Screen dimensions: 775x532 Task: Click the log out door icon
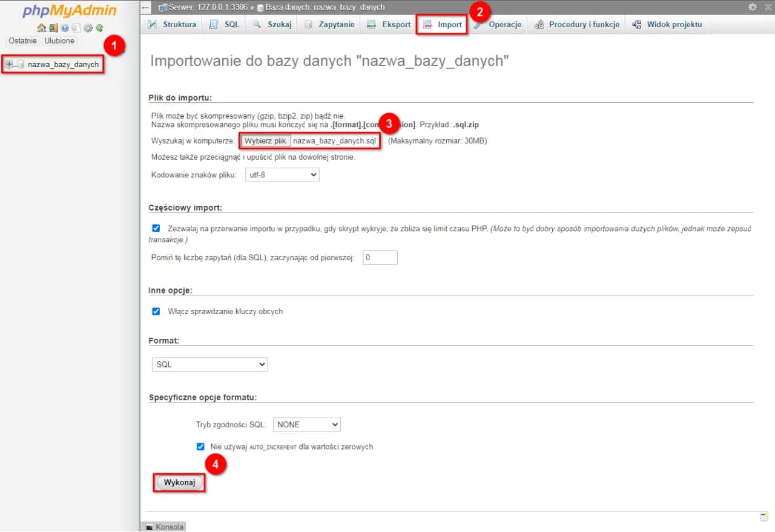pyautogui.click(x=53, y=28)
